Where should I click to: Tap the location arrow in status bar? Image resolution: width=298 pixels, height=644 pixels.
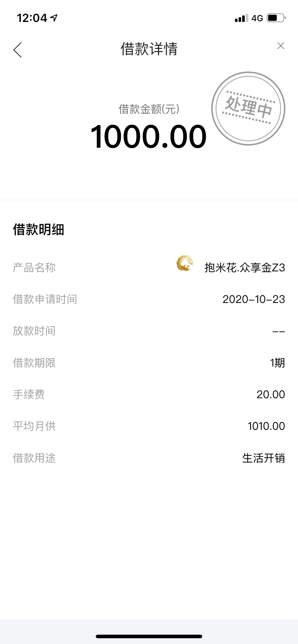point(54,18)
